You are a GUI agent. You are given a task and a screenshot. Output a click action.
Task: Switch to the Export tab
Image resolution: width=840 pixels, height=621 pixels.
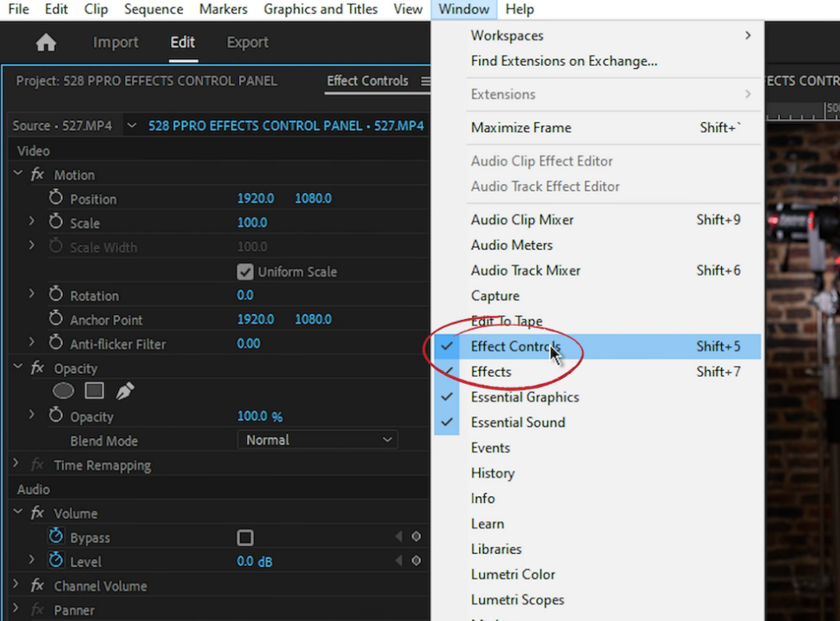coord(247,43)
